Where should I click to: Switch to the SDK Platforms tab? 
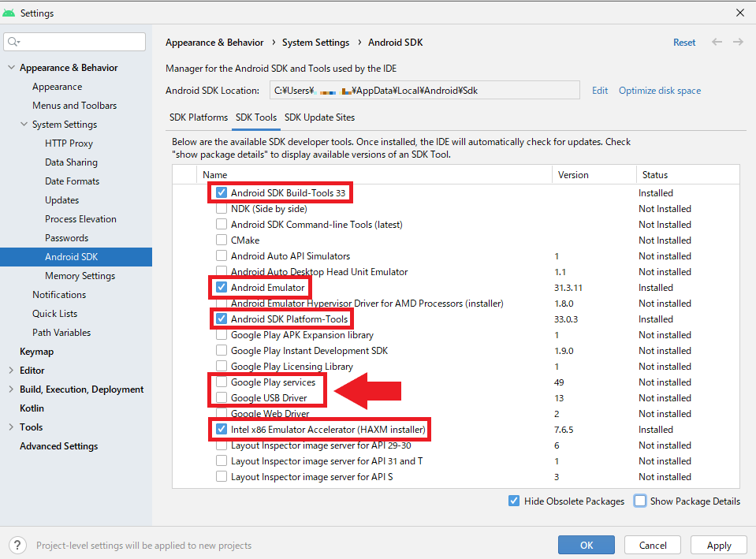point(198,117)
